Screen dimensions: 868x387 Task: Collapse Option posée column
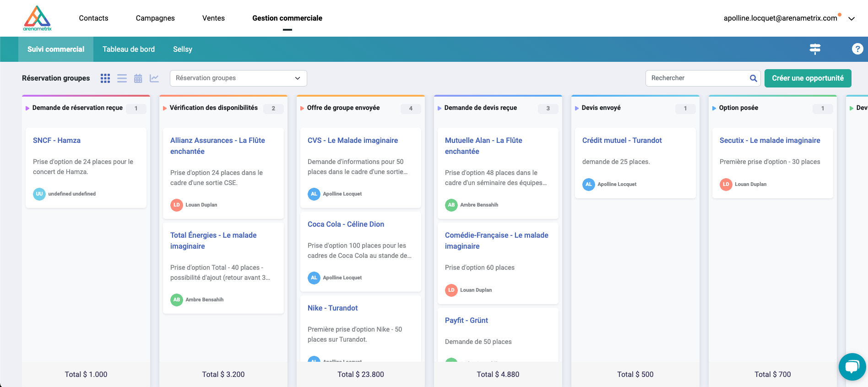click(714, 108)
